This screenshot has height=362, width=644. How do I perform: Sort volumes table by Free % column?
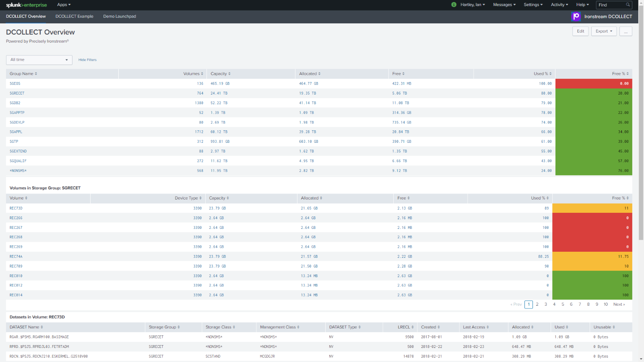(x=620, y=198)
